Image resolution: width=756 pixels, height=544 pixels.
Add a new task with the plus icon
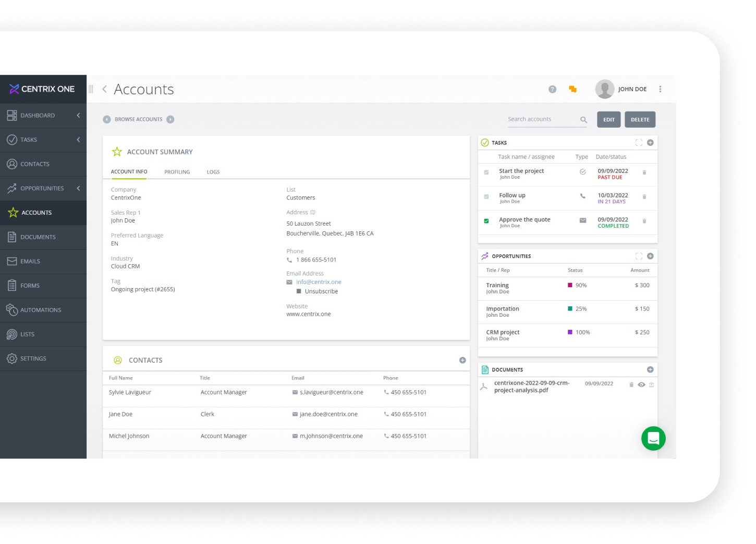point(650,142)
